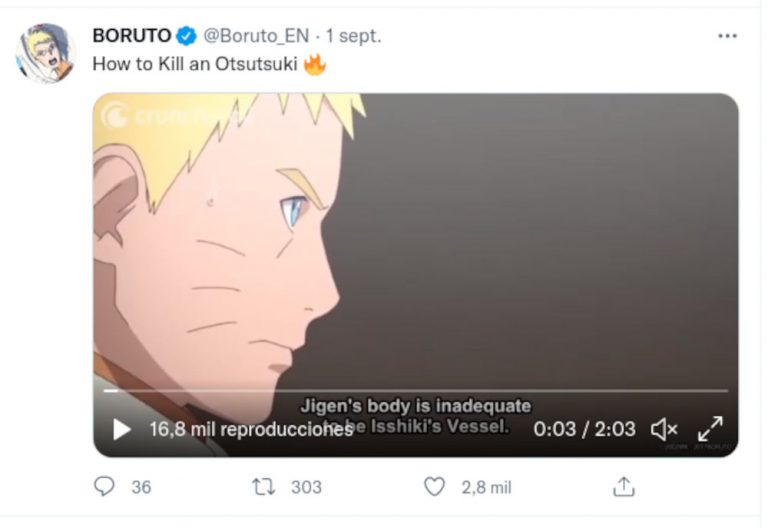Click the 36 replies count
The width and height of the screenshot is (768, 528).
[x=141, y=487]
